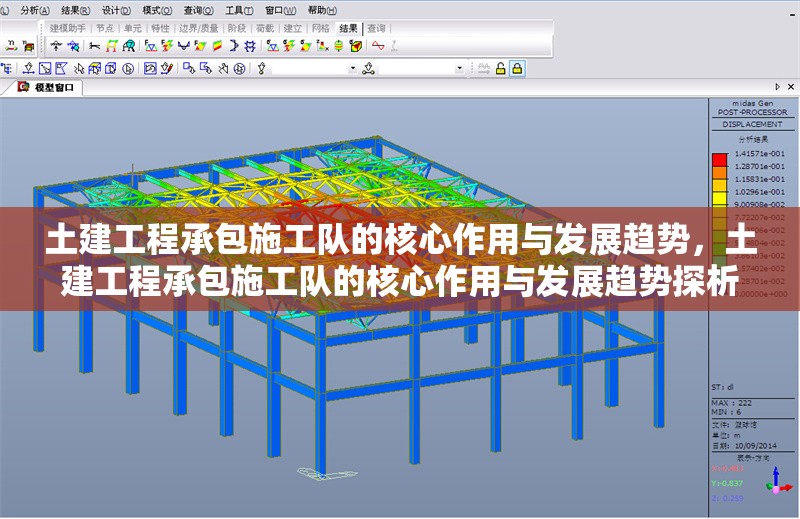The width and height of the screenshot is (800, 519).
Task: Click the sigma truss stress icon
Action: coord(272,46)
